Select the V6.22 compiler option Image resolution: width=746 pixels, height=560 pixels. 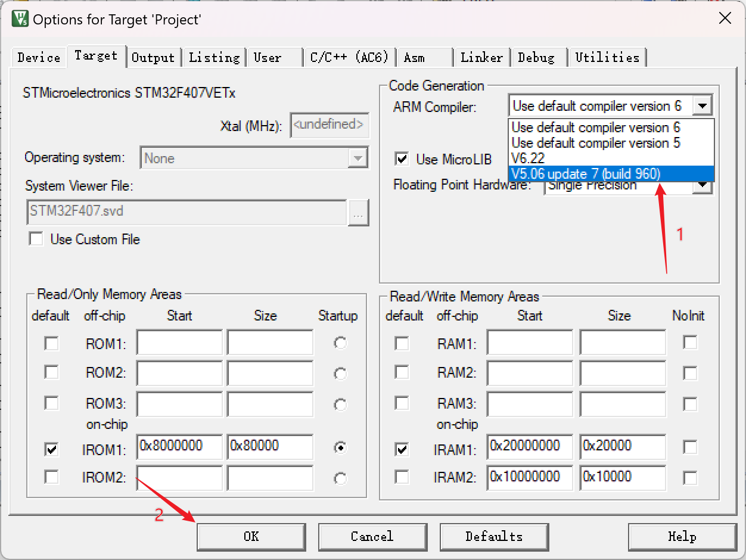611,158
